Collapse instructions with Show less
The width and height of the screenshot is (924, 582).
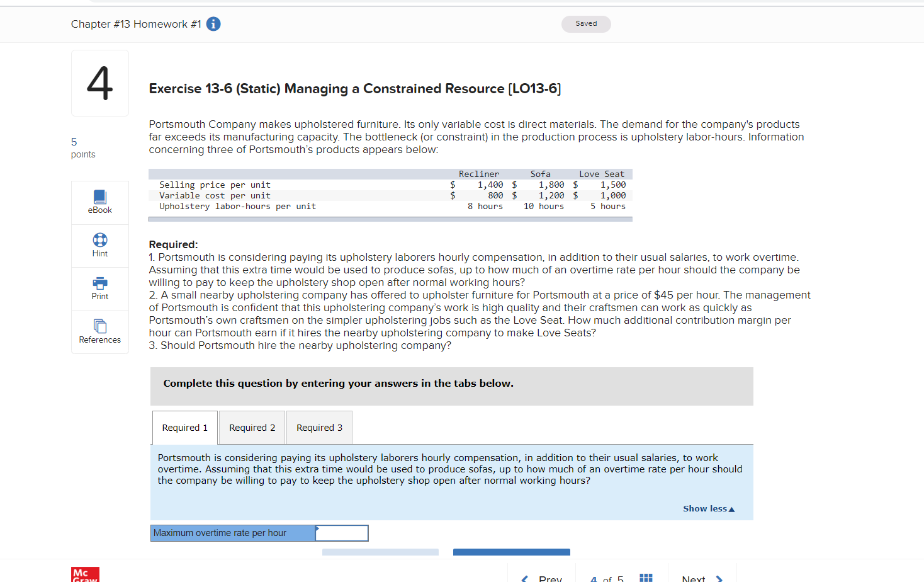[x=709, y=509]
